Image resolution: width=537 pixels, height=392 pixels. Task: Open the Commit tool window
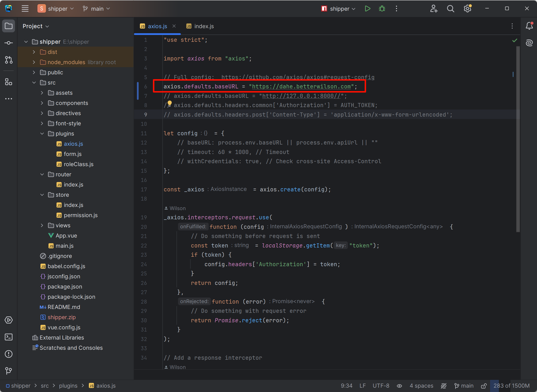click(x=9, y=43)
